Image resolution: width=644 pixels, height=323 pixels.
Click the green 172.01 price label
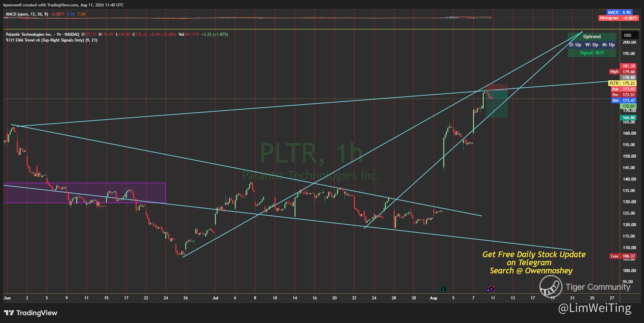pyautogui.click(x=629, y=106)
